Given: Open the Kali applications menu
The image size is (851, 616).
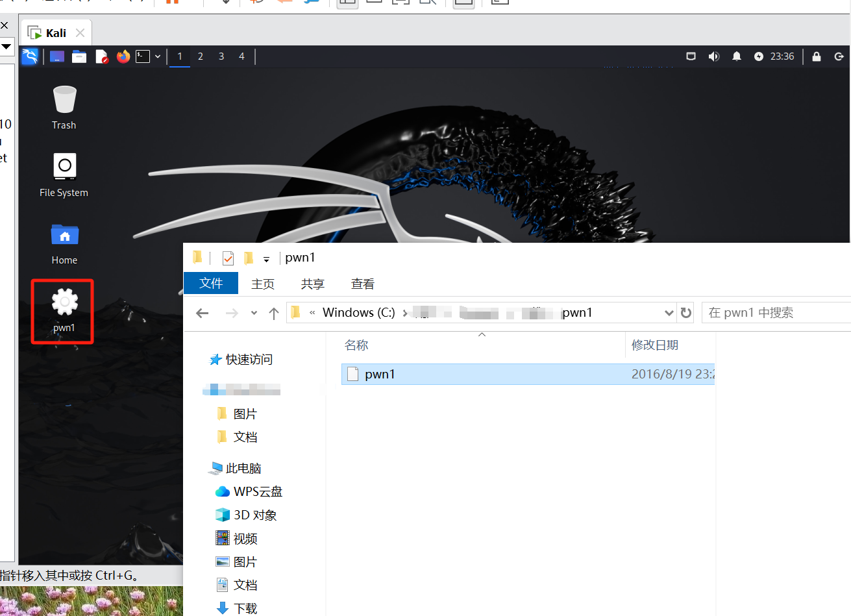Looking at the screenshot, I should [30, 56].
